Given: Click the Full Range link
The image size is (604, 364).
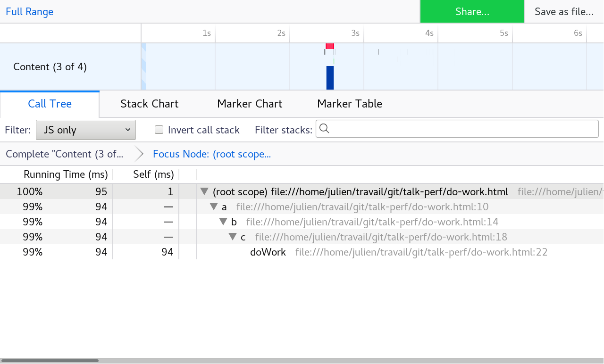Looking at the screenshot, I should coord(29,12).
